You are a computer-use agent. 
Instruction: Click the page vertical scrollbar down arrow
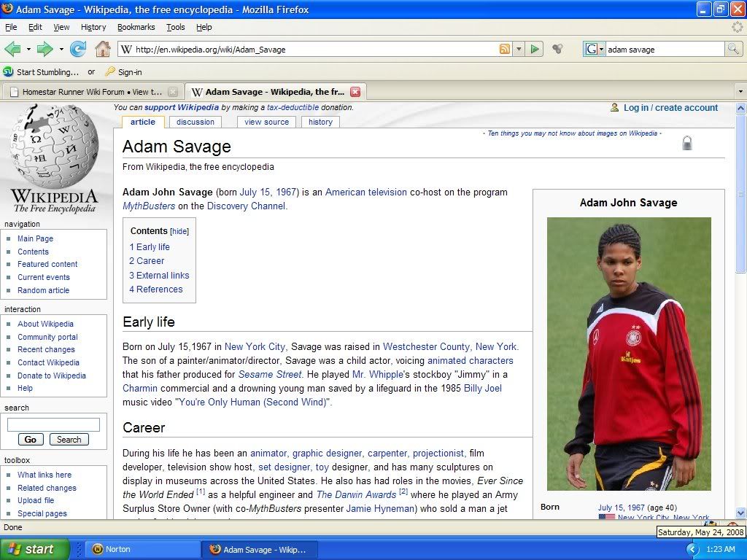[740, 513]
